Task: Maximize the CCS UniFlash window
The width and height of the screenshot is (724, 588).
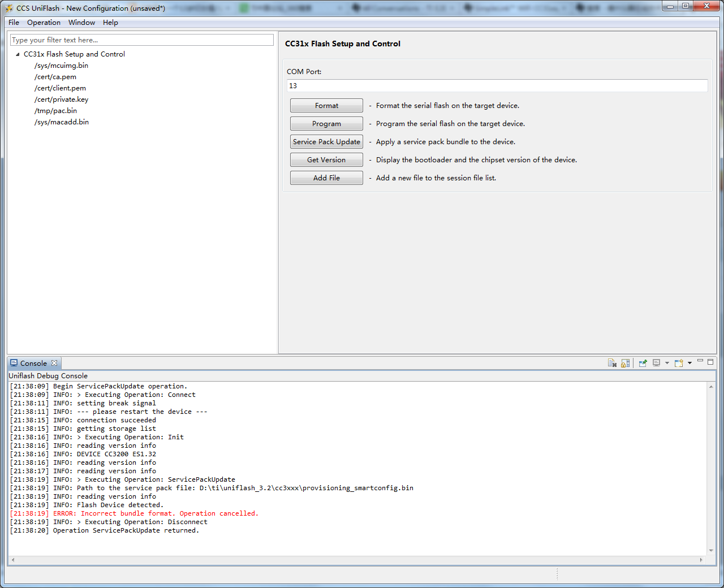Action: (x=685, y=6)
